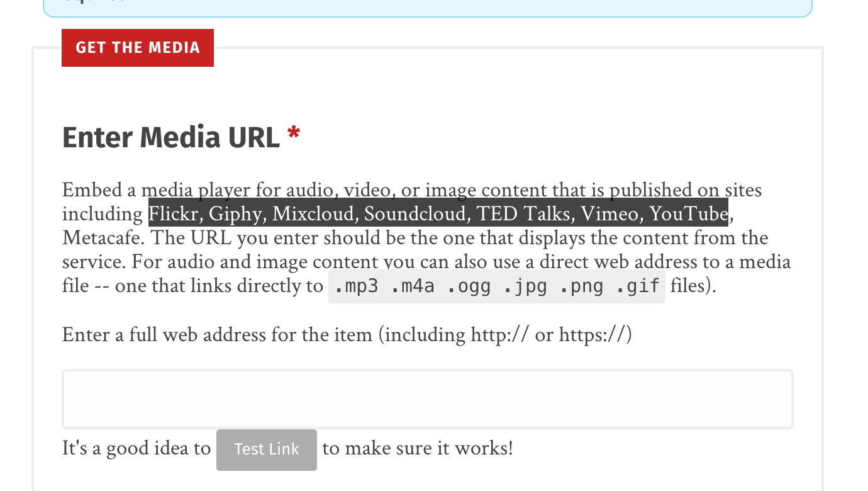Click the .png code text

(x=581, y=286)
